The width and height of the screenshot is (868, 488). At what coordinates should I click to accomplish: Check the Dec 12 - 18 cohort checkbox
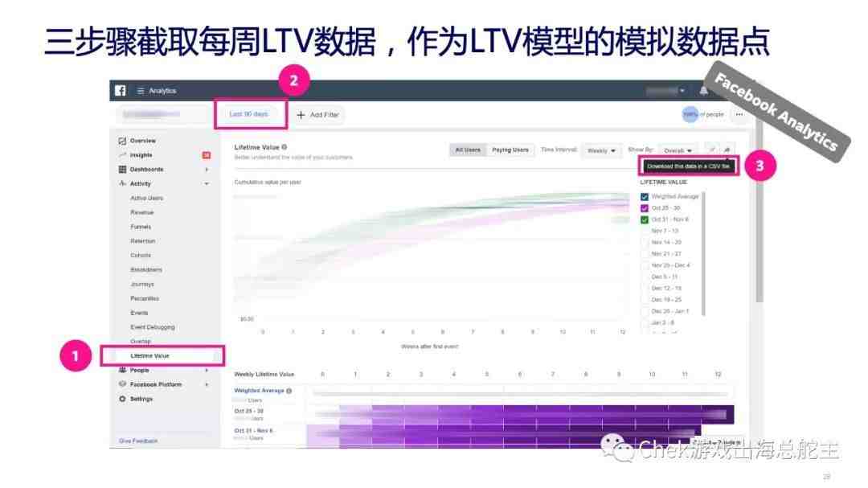645,288
